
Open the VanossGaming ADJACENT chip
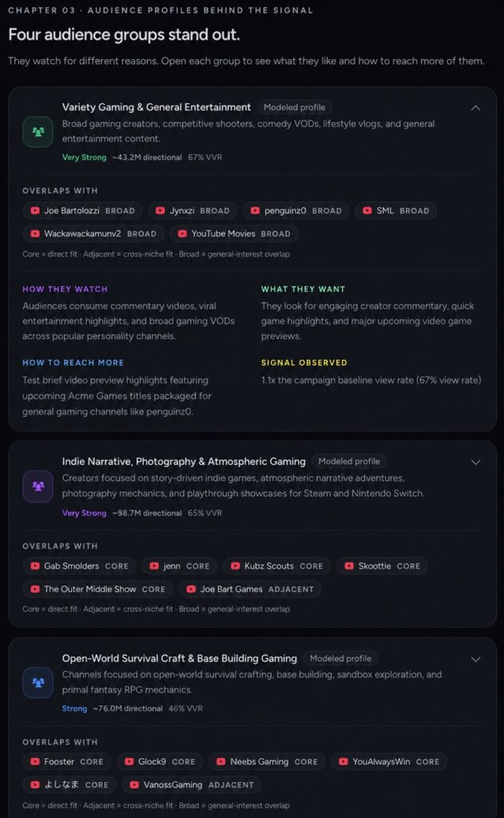click(x=192, y=784)
